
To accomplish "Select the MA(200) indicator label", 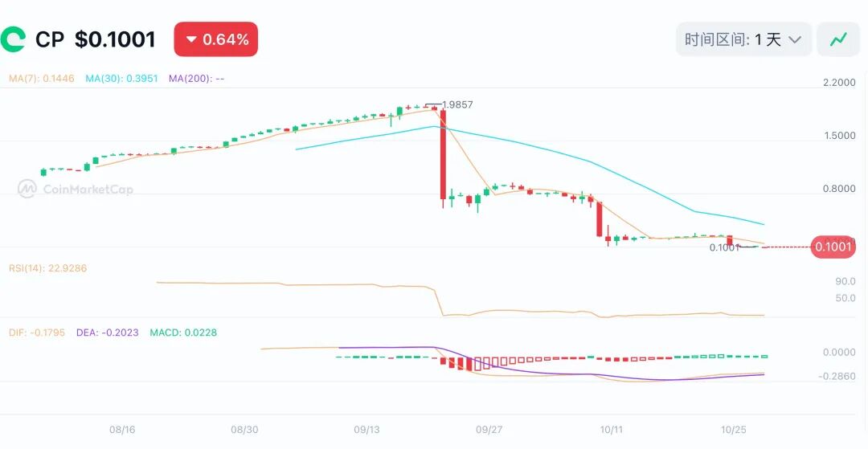I will click(196, 79).
